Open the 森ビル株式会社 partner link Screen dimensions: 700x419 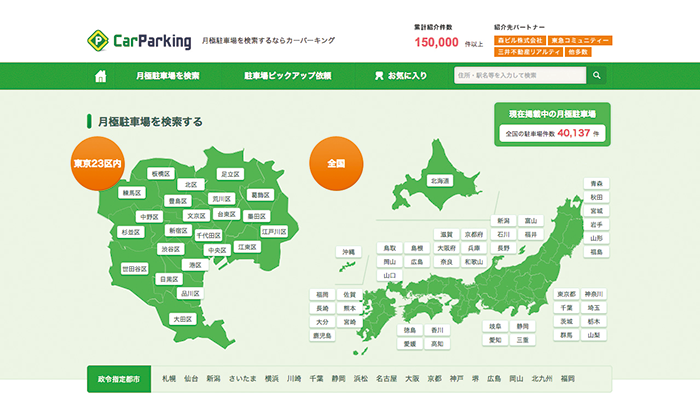[x=518, y=41]
